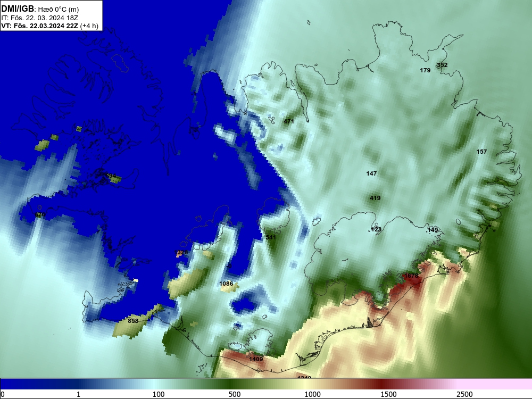Click the 1678 value over the red area
This screenshot has height=399, width=532.
(411, 276)
